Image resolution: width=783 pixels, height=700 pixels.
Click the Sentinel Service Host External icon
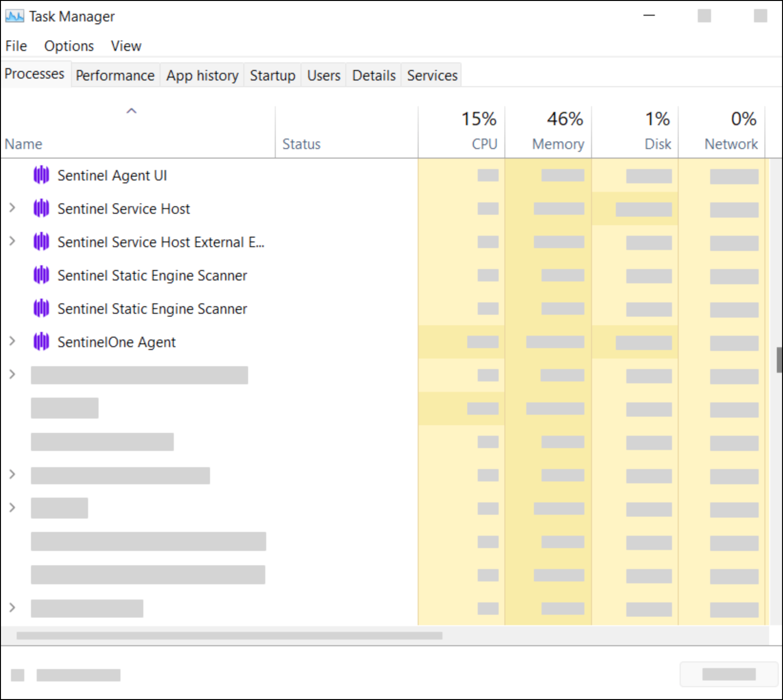[41, 242]
